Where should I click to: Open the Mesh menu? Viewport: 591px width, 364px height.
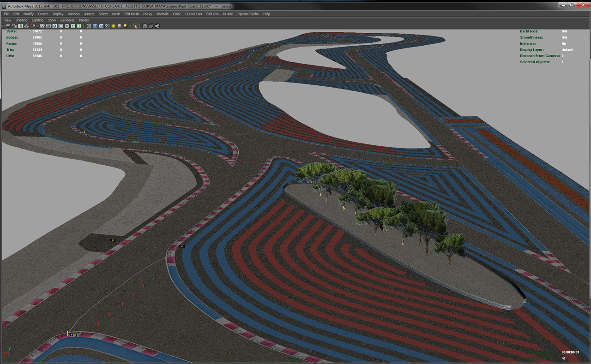116,14
